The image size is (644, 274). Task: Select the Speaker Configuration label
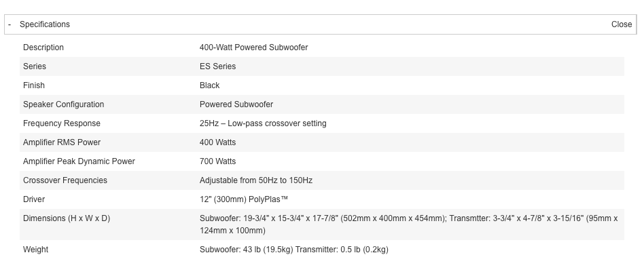pos(64,104)
